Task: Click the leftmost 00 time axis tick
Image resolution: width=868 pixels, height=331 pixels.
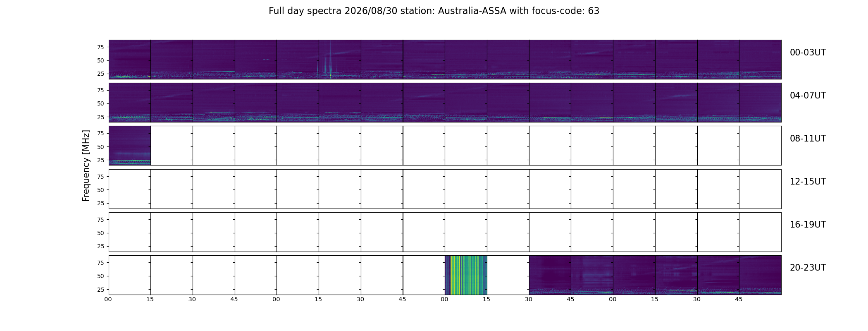Action: click(x=108, y=299)
